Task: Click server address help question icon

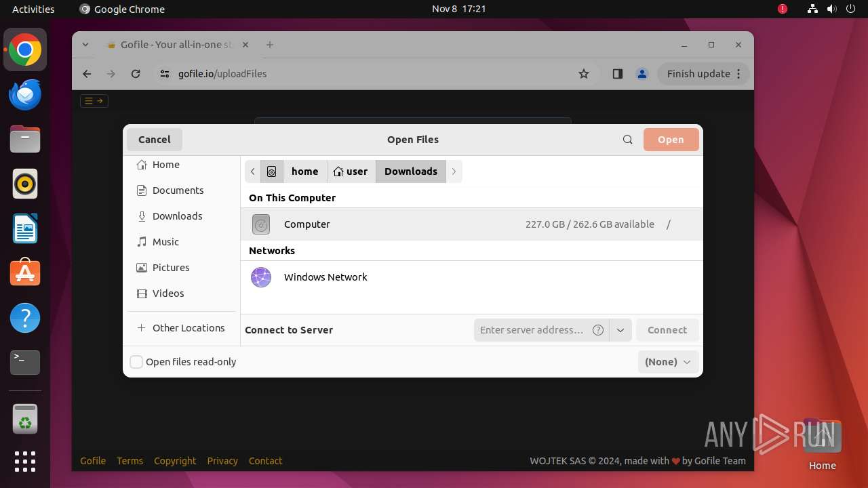Action: pos(598,330)
